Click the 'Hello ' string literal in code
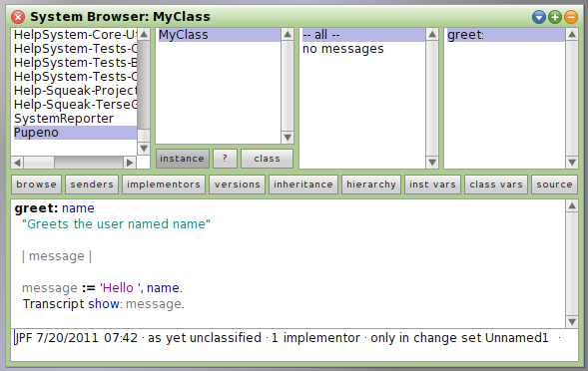Screen dimensions: 588x371 coord(122,288)
